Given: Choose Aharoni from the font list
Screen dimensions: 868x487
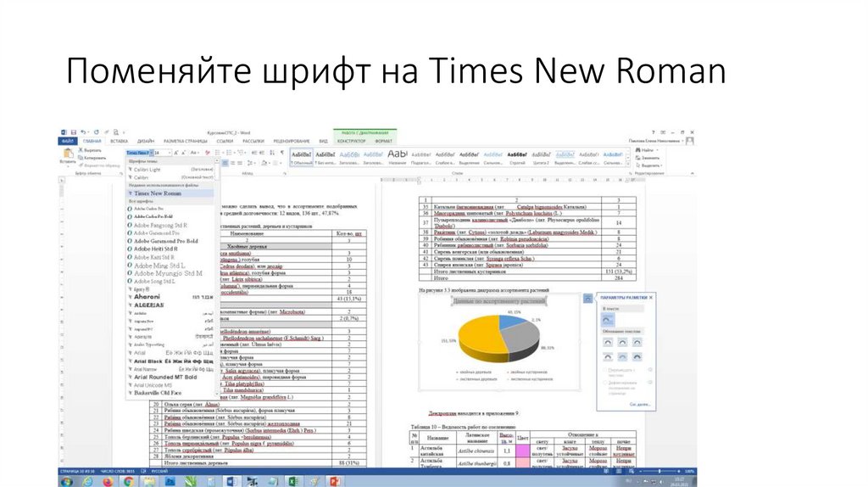Looking at the screenshot, I should tap(170, 297).
